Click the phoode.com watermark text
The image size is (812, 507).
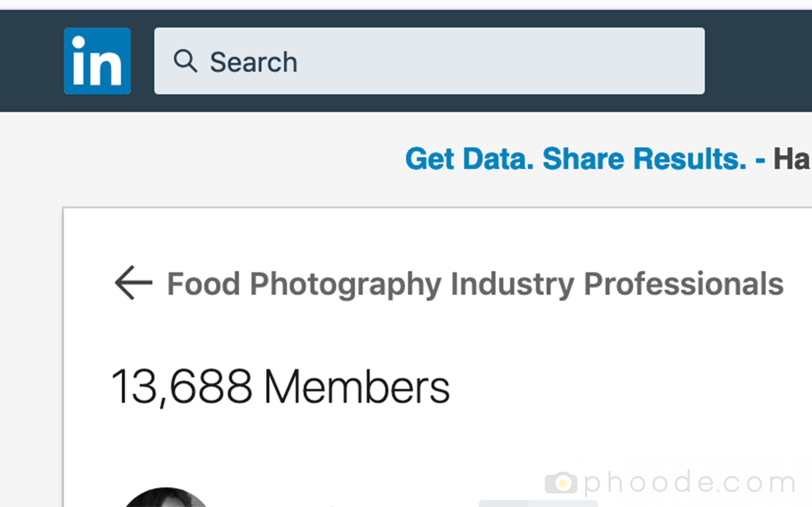click(x=690, y=483)
